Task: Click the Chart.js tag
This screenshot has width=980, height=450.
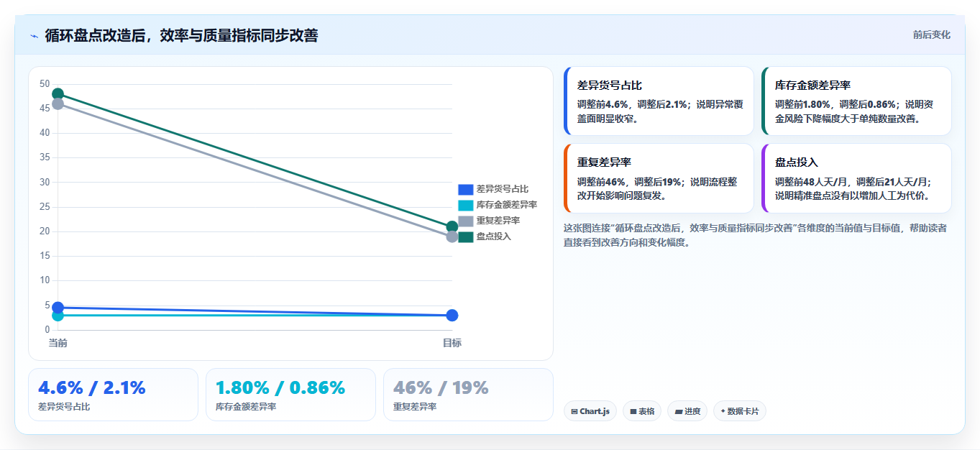Action: point(590,411)
